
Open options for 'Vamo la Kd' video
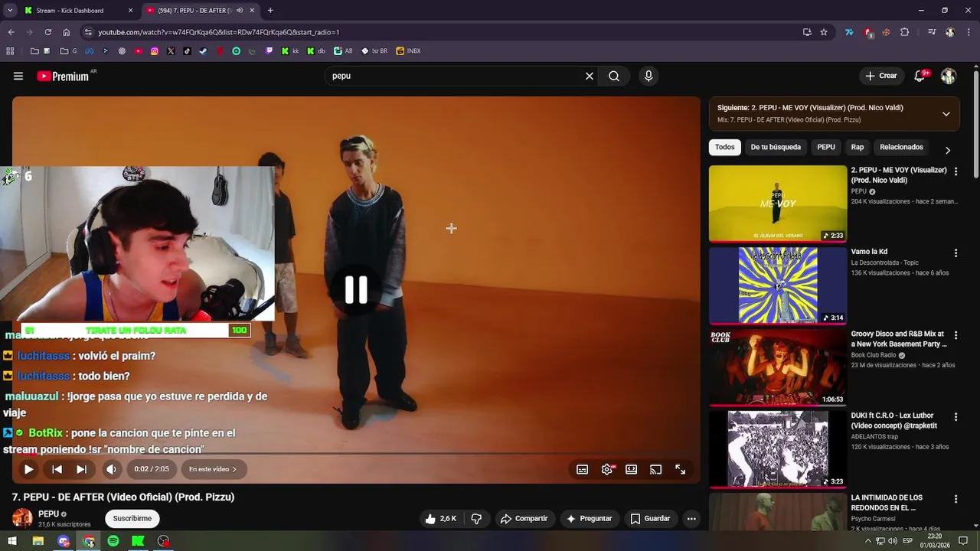coord(955,253)
